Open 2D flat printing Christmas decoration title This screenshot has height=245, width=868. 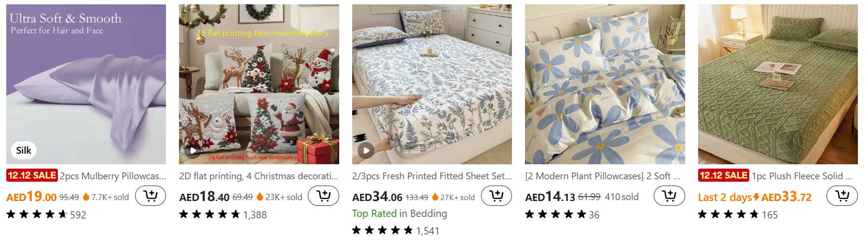click(x=259, y=176)
